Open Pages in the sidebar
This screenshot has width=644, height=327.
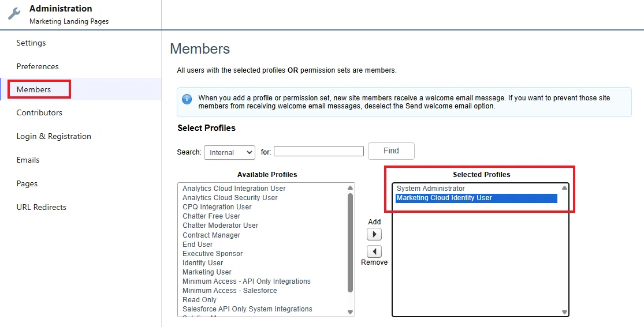27,183
